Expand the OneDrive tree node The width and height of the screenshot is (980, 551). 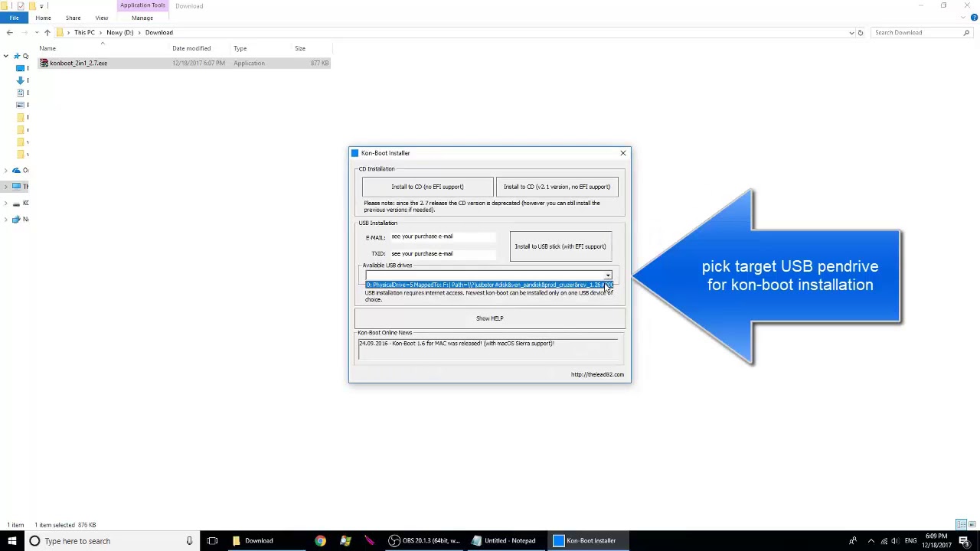tap(6, 170)
